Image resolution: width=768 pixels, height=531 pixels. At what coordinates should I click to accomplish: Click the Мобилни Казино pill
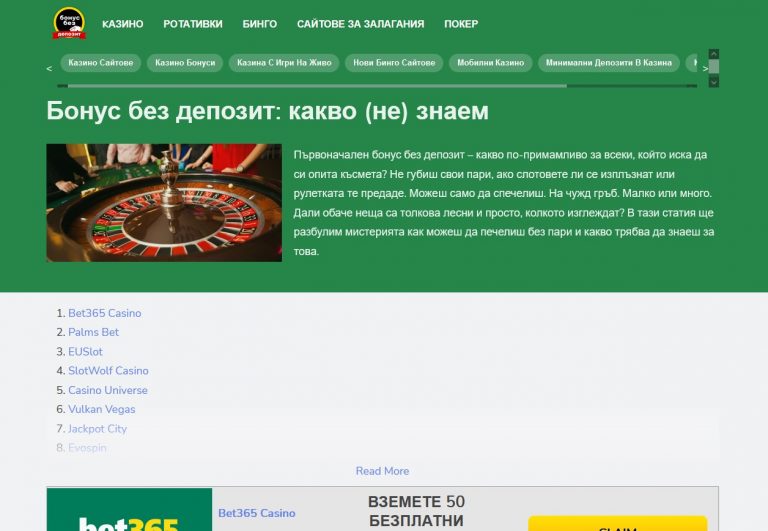tap(490, 63)
